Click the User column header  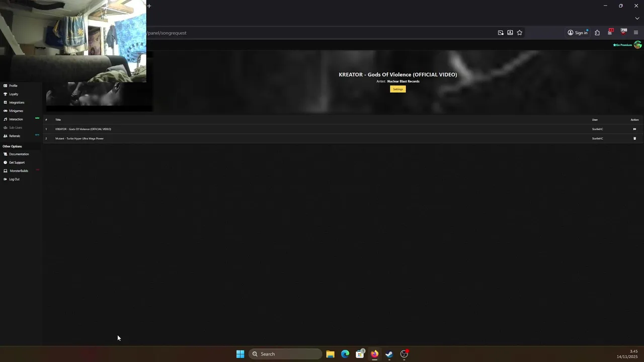tap(595, 120)
